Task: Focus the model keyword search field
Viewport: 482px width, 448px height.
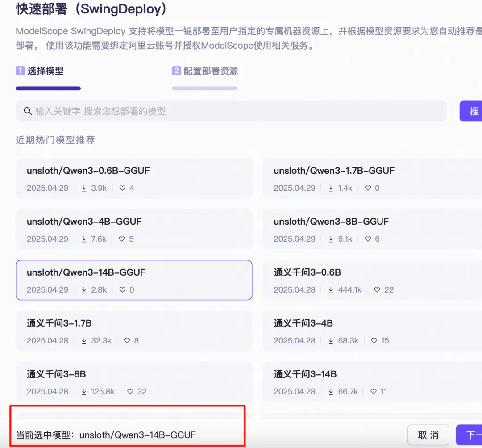Action: pos(231,111)
